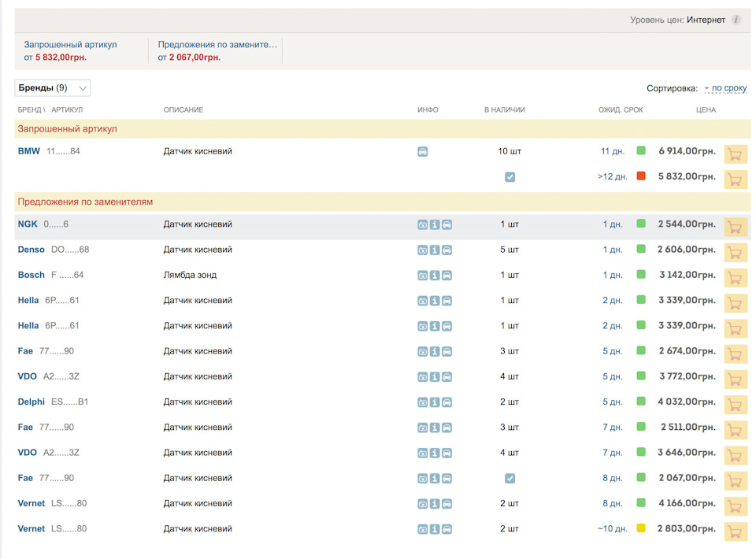Click BMW article number 11......84
This screenshot has width=756, height=559.
tap(63, 151)
